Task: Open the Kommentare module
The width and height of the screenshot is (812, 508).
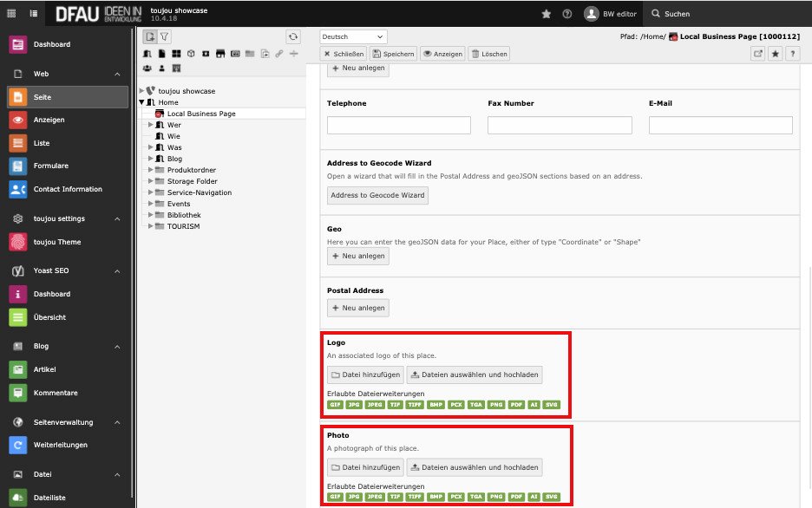Action: pos(68,394)
